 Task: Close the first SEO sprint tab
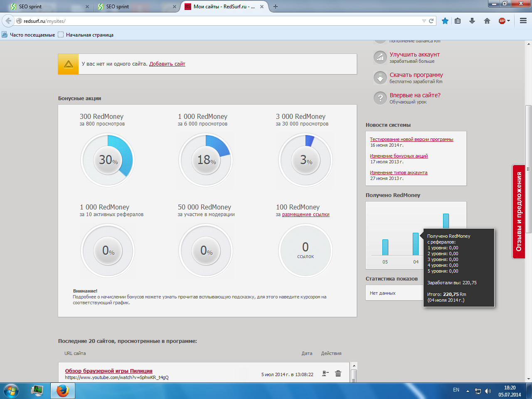87,7
